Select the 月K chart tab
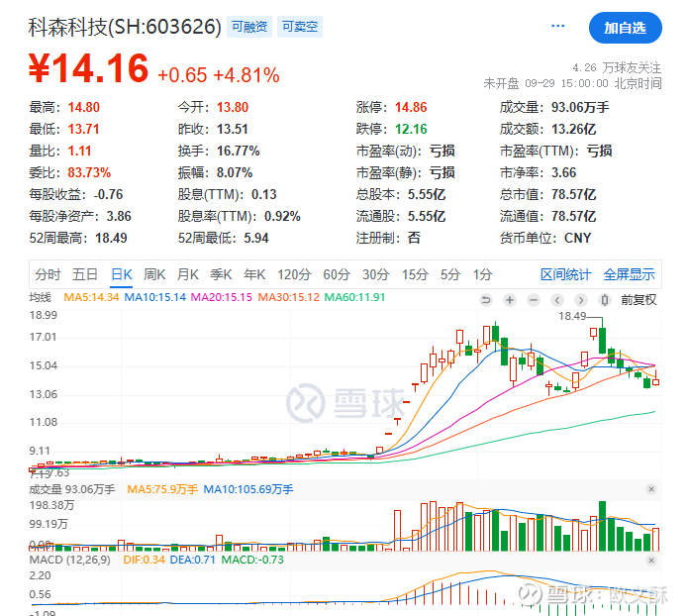This screenshot has height=616, width=688. point(188,274)
